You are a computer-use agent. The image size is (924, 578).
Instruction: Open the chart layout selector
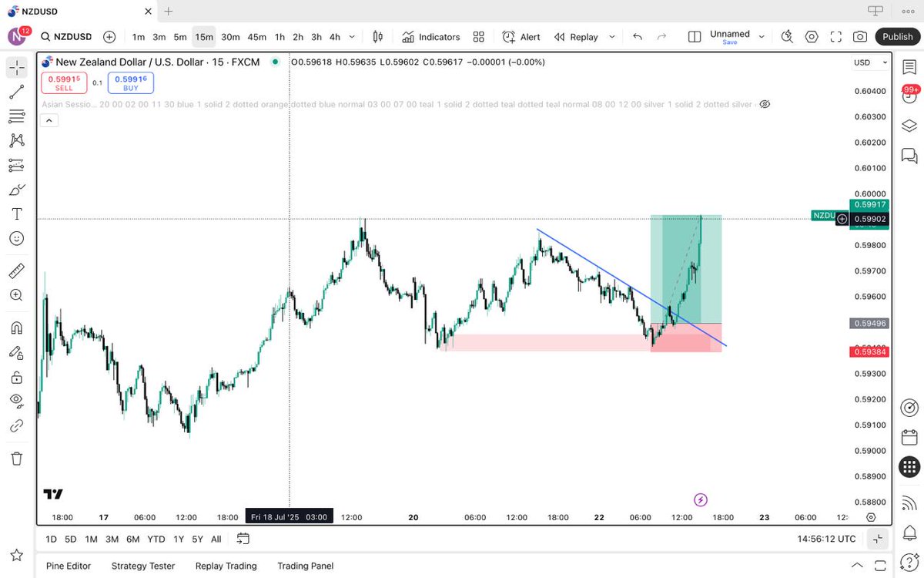pos(695,37)
